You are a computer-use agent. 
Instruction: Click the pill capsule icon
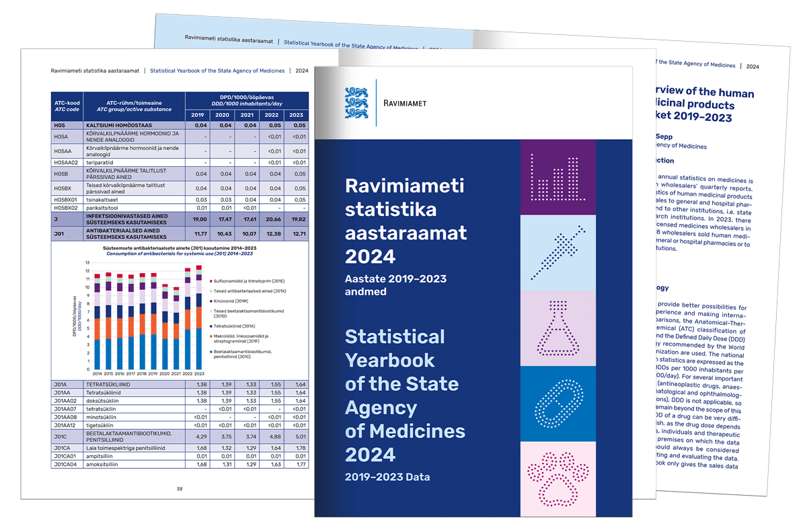(x=558, y=404)
